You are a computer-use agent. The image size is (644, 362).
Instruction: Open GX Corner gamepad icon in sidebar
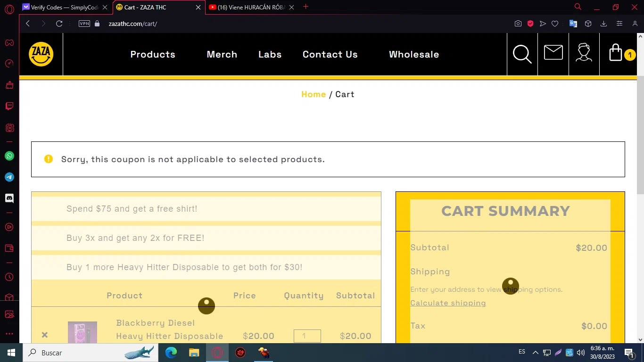9,43
